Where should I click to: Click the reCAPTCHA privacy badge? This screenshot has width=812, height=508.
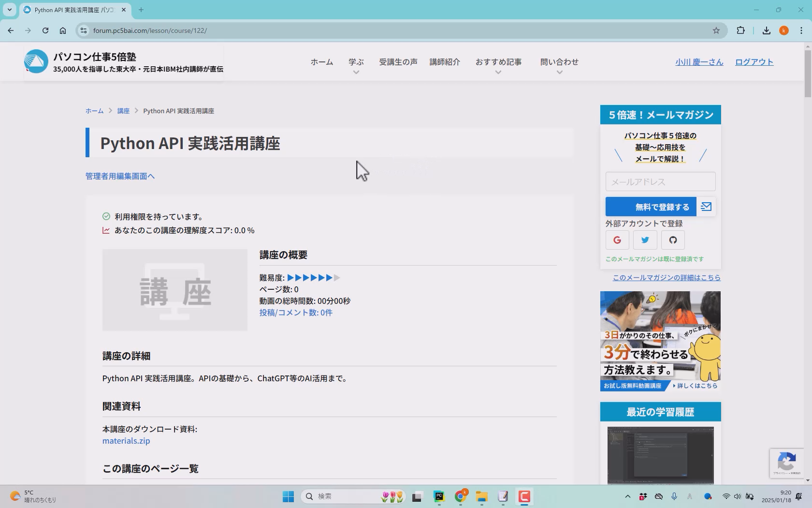787,463
